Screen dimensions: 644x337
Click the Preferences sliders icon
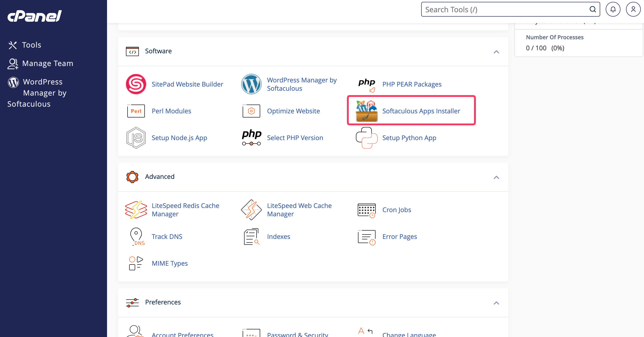132,302
